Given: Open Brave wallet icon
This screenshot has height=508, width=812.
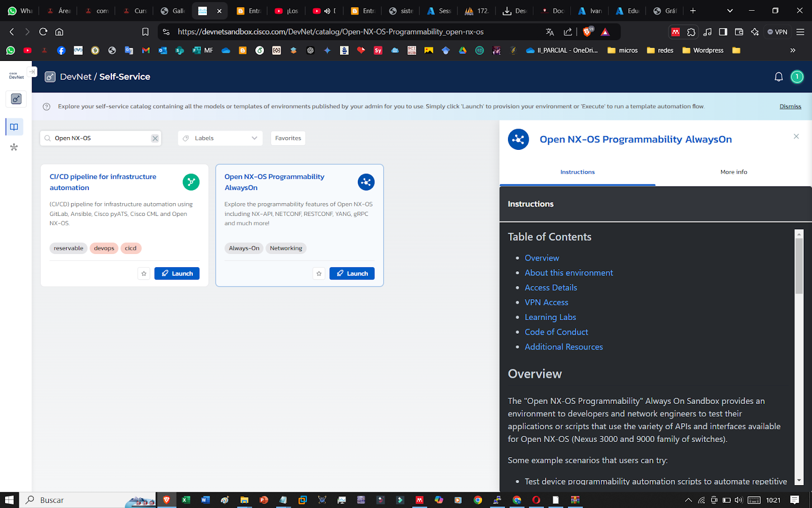Looking at the screenshot, I should (x=739, y=31).
